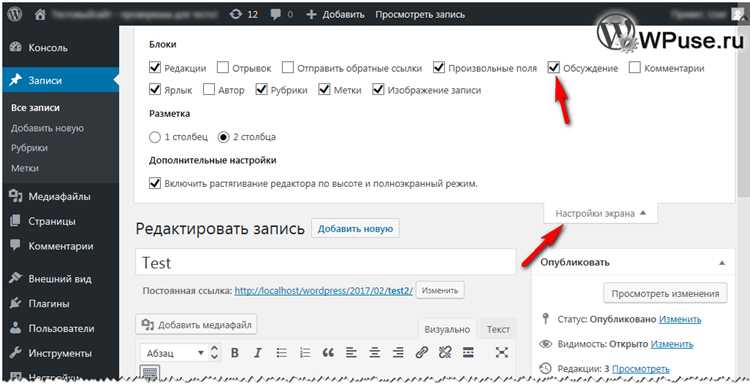Remove link with unlink icon

(x=445, y=353)
